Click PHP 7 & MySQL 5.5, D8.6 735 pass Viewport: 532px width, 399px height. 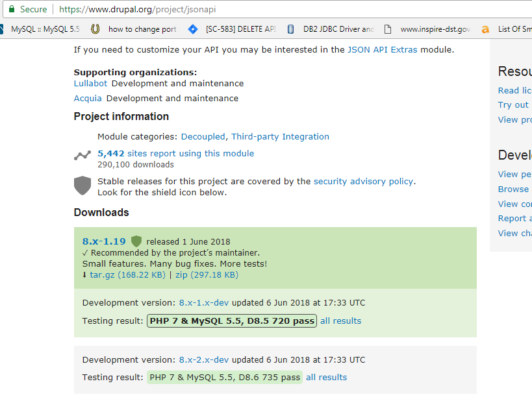[x=225, y=378]
